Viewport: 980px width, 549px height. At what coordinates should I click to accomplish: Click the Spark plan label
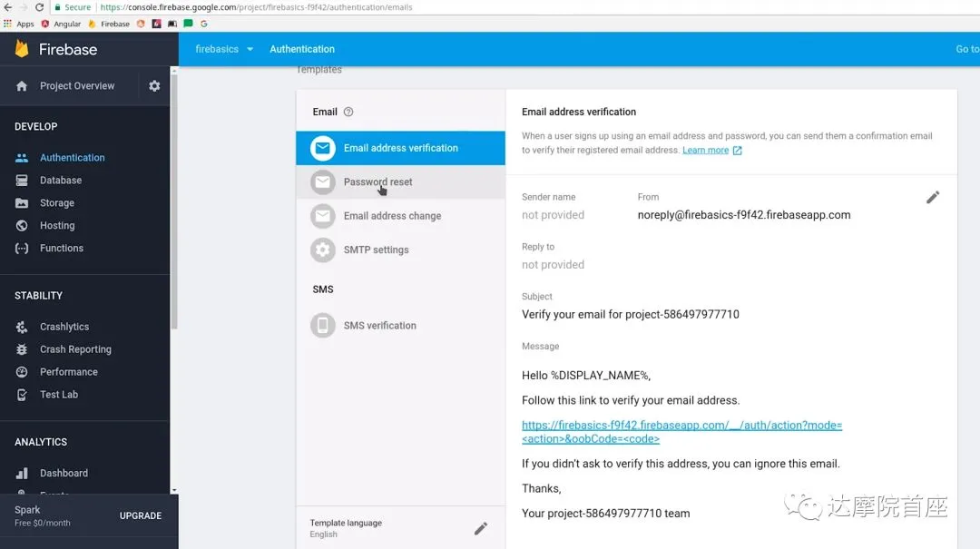pos(27,510)
